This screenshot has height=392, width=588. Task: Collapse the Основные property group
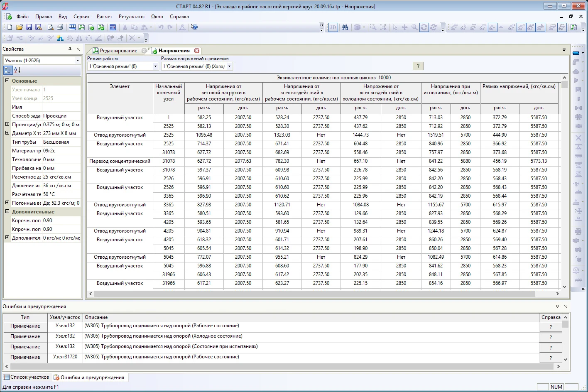(x=7, y=81)
